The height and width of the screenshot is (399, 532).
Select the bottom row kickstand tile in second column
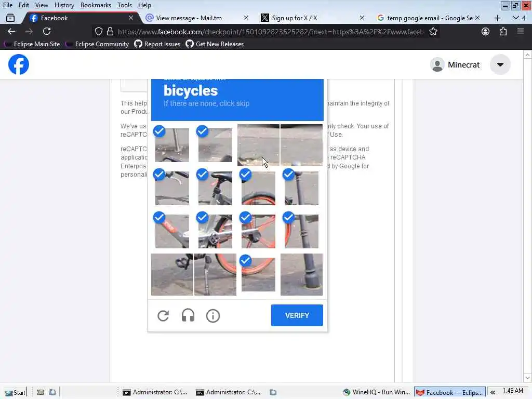(215, 274)
